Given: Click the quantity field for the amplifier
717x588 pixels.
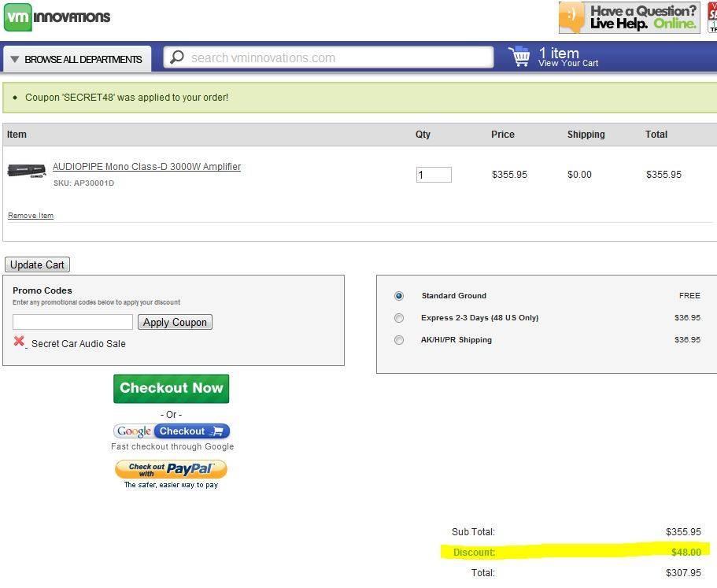Looking at the screenshot, I should [434, 175].
